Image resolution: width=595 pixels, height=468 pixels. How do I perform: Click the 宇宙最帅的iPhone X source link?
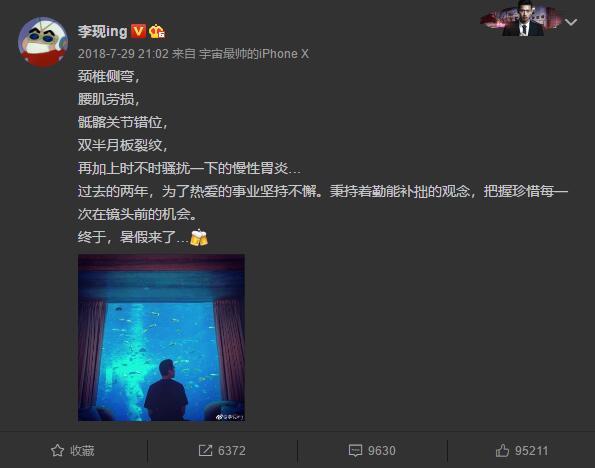point(254,54)
